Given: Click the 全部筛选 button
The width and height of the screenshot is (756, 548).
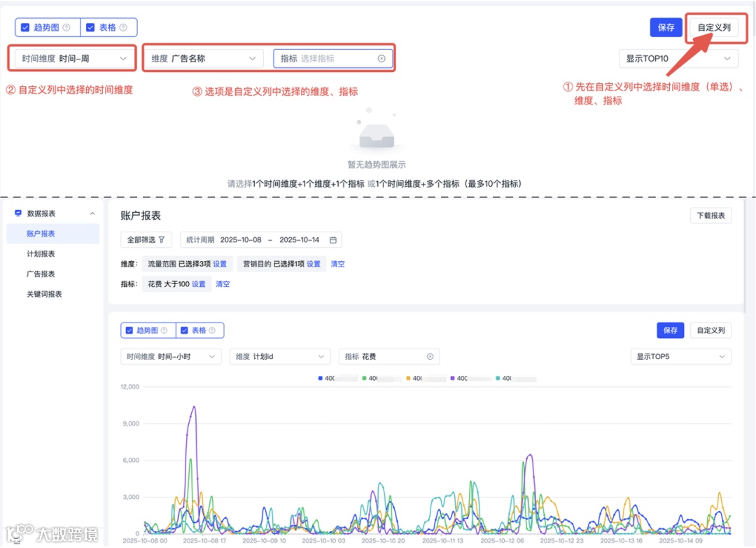Looking at the screenshot, I should tap(146, 239).
